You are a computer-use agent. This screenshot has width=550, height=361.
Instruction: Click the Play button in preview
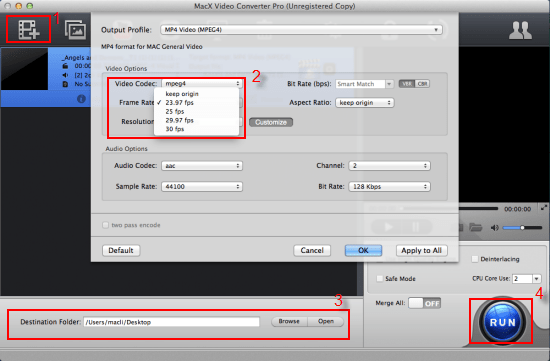389,227
